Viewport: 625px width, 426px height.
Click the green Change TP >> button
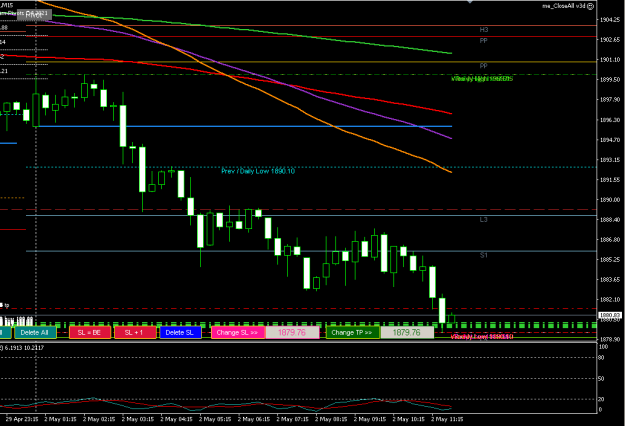pos(352,332)
